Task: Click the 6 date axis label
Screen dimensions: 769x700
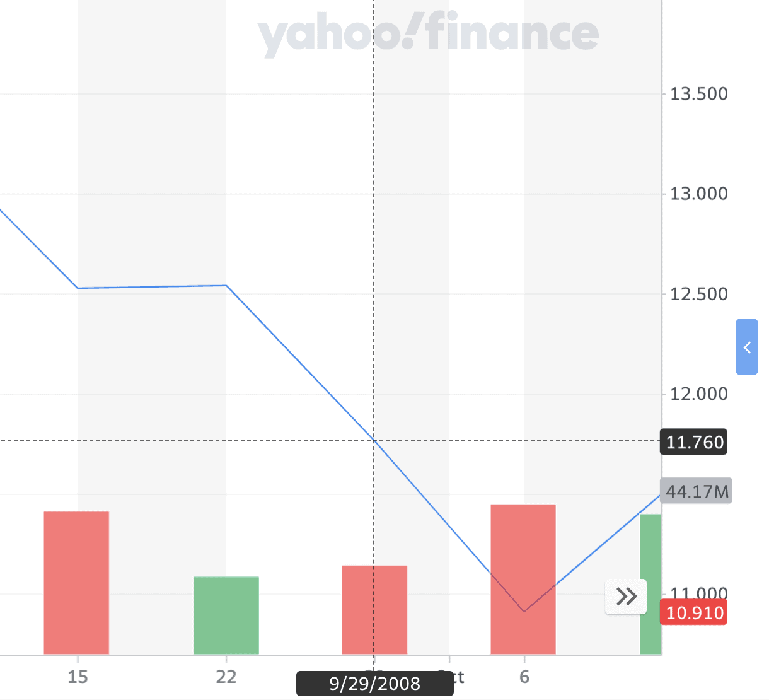Action: coord(524,677)
